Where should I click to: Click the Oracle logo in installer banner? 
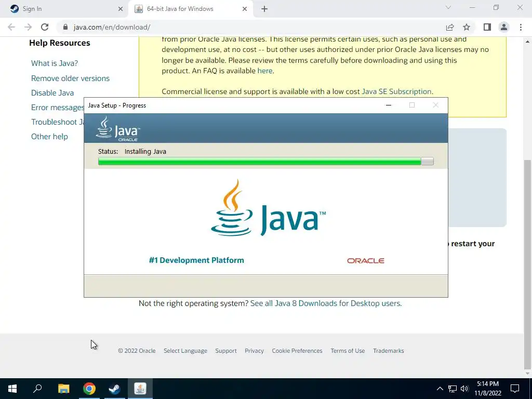coord(365,261)
